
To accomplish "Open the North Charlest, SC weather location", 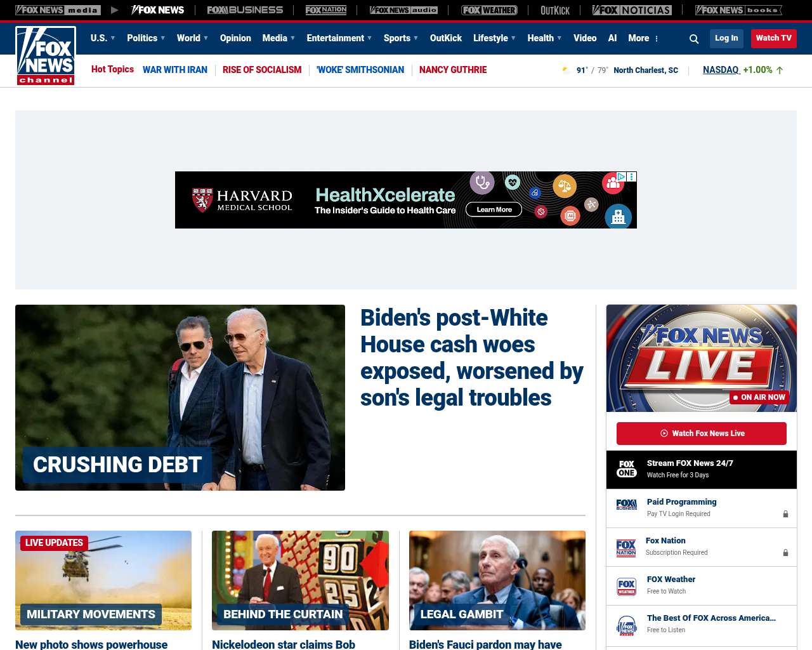I will pos(646,70).
